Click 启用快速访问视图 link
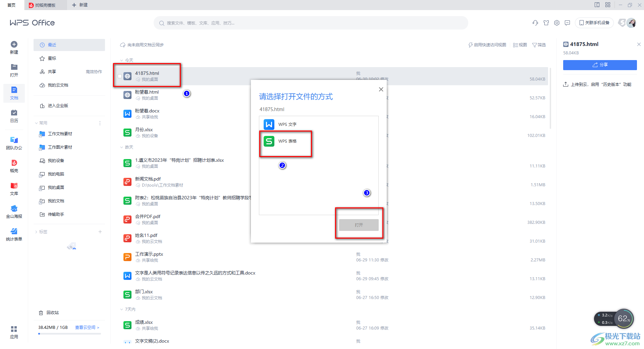644x349 pixels. [487, 45]
